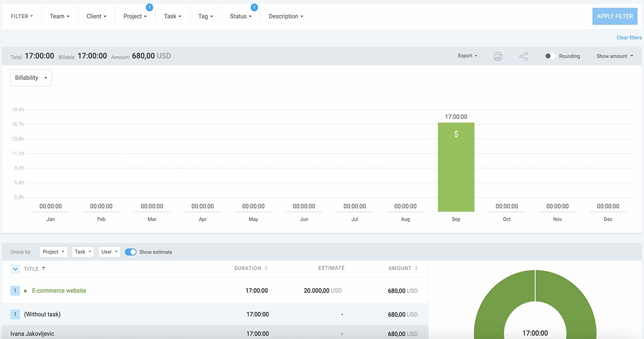
Task: Open the Export dropdown
Action: click(467, 56)
